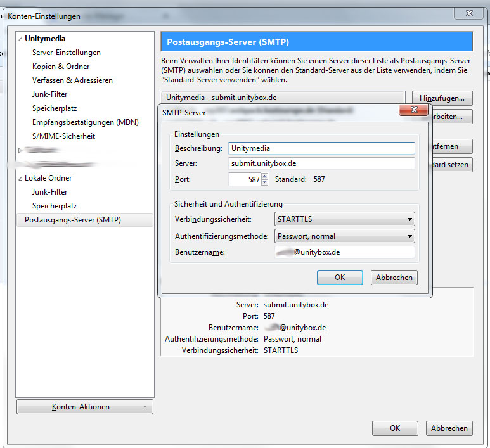This screenshot has height=448, width=490.
Task: Click OK in the SMTP-Server dialog
Action: 340,278
